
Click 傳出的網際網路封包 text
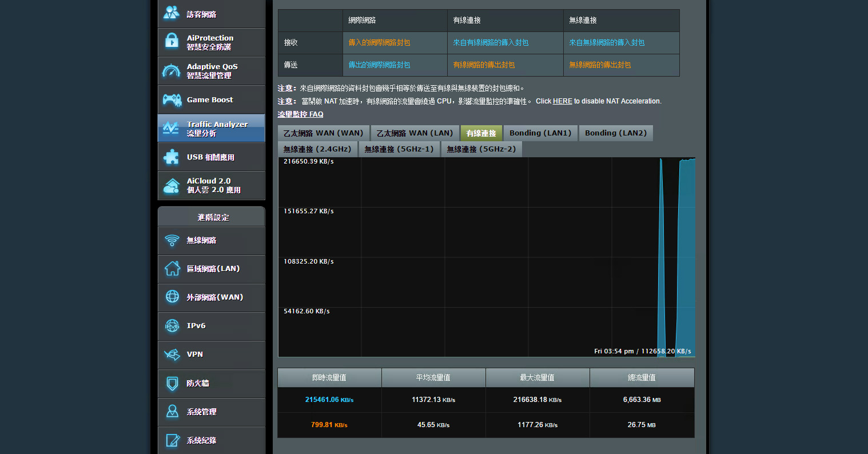click(379, 65)
